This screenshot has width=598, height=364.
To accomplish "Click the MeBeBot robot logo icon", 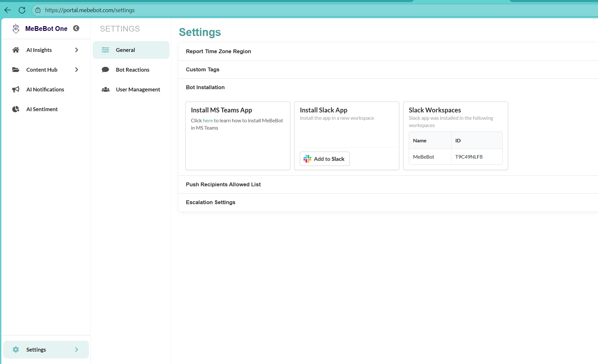I will (16, 29).
